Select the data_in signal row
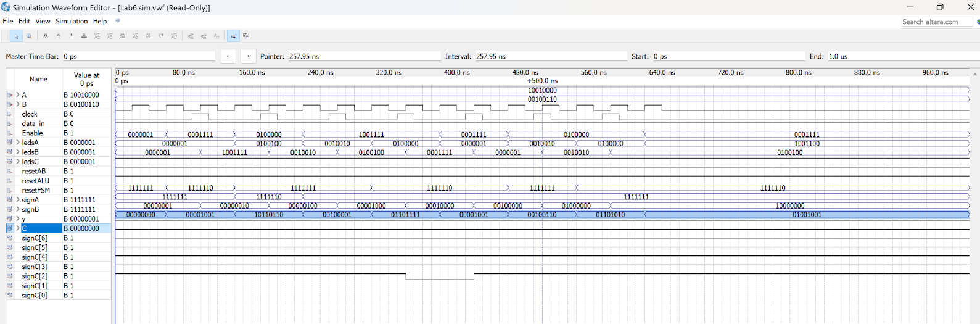The height and width of the screenshot is (324, 980). [59, 123]
